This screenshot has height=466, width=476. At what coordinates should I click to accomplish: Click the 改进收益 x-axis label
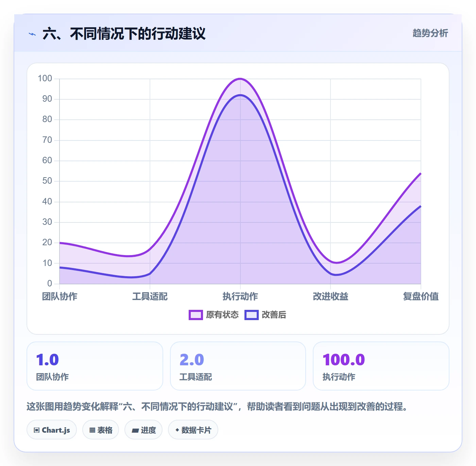pyautogui.click(x=330, y=296)
